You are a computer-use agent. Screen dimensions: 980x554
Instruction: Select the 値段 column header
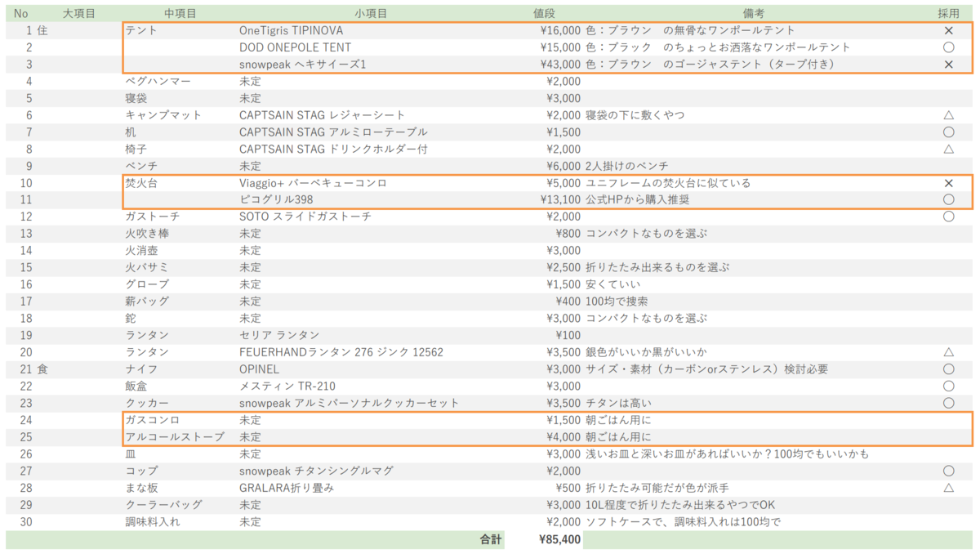tap(544, 14)
